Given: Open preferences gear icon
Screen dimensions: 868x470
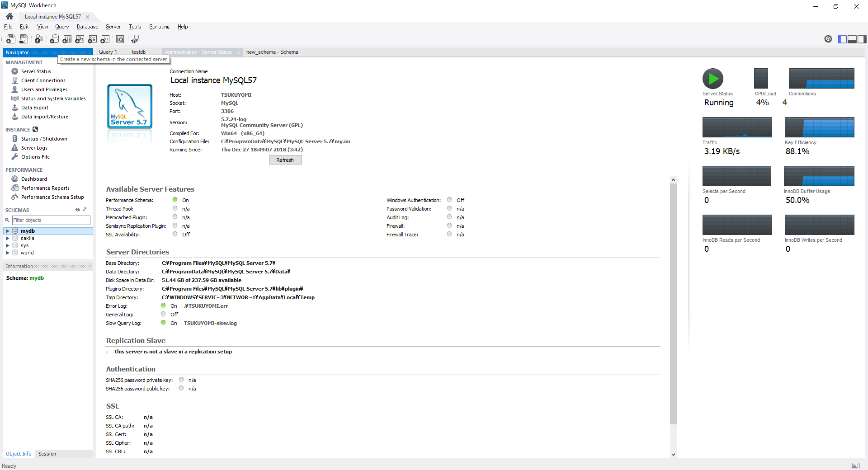Looking at the screenshot, I should tap(828, 39).
